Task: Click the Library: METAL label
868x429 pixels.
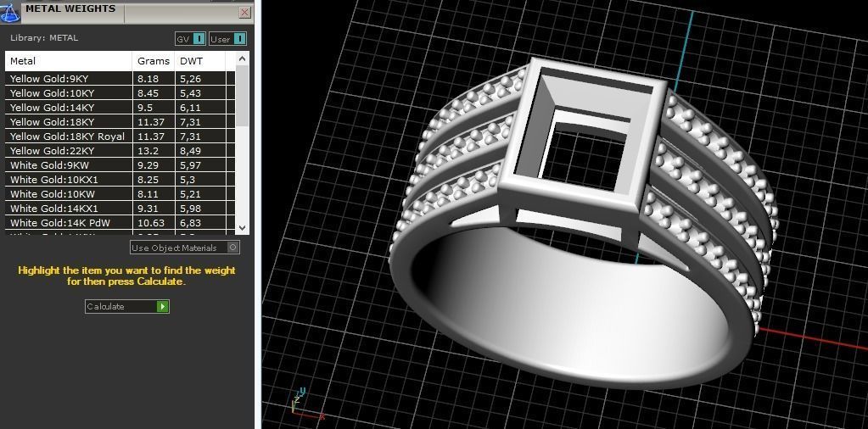Action: point(44,37)
